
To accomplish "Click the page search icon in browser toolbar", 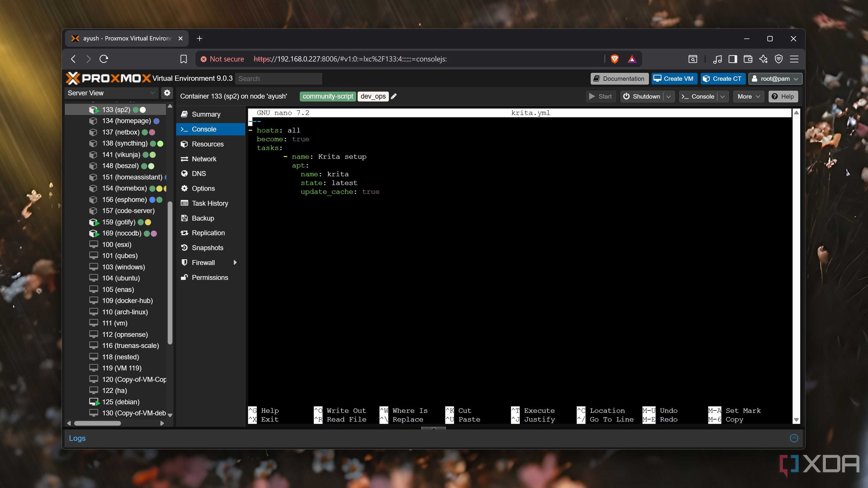I will point(692,59).
